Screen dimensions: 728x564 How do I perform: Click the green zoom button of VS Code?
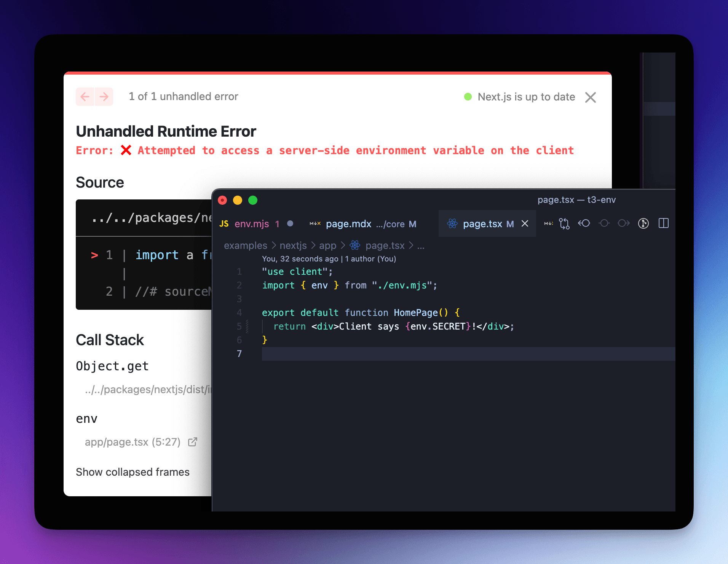point(253,200)
